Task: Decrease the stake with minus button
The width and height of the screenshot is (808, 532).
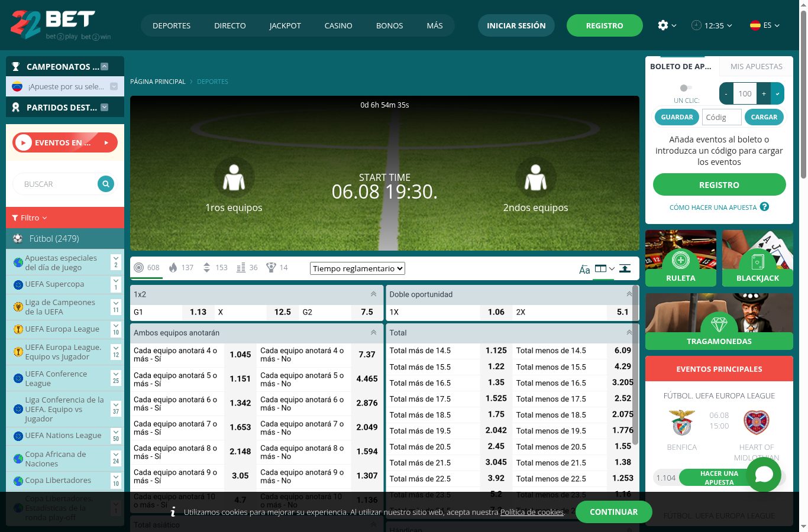Action: click(x=726, y=93)
